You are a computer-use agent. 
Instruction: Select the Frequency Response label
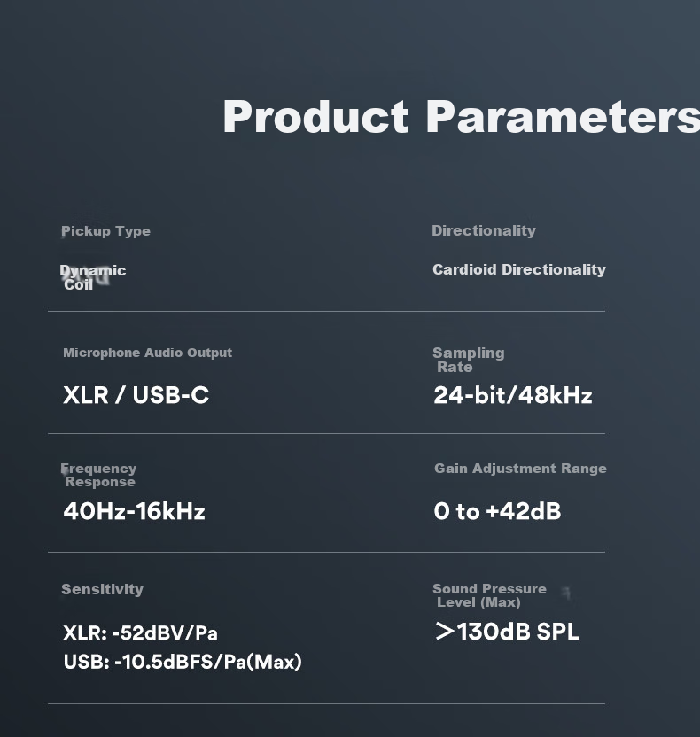pyautogui.click(x=98, y=475)
